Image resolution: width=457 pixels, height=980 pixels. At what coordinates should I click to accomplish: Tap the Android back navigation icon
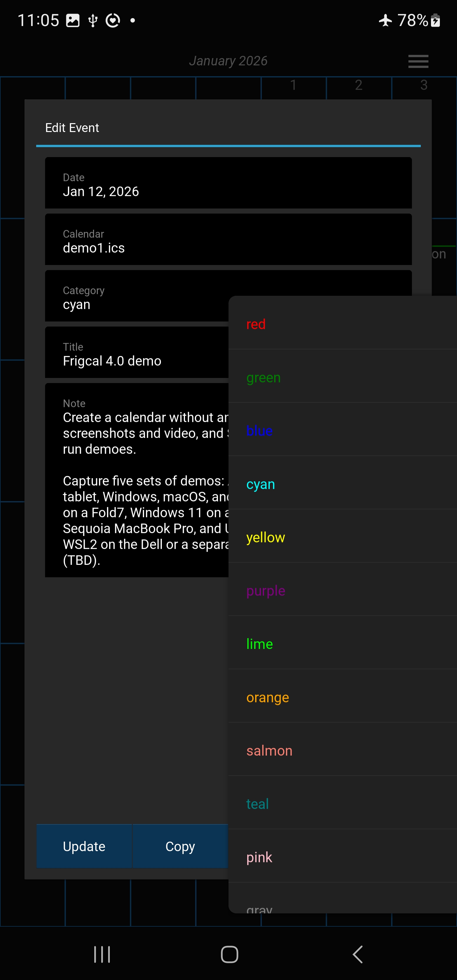pyautogui.click(x=357, y=954)
